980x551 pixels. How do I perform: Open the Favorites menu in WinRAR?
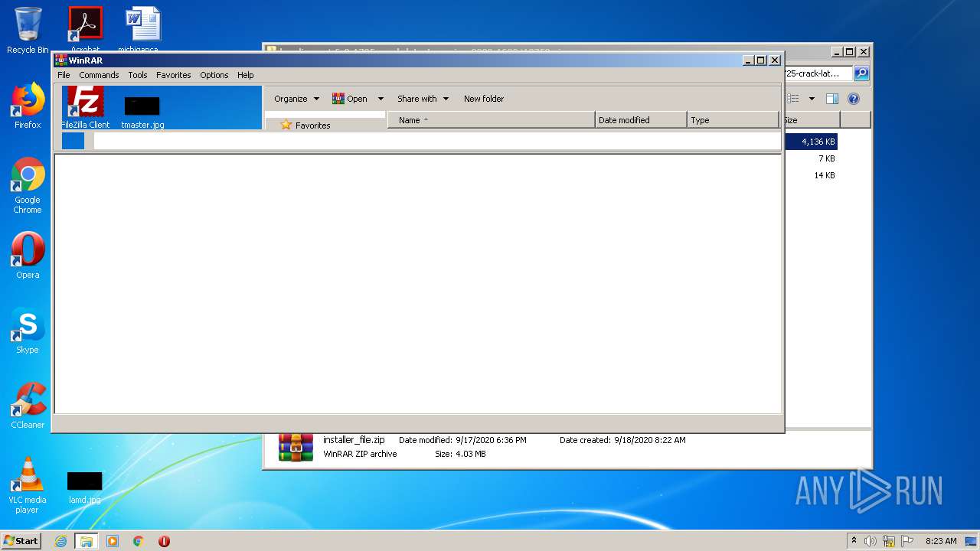174,75
